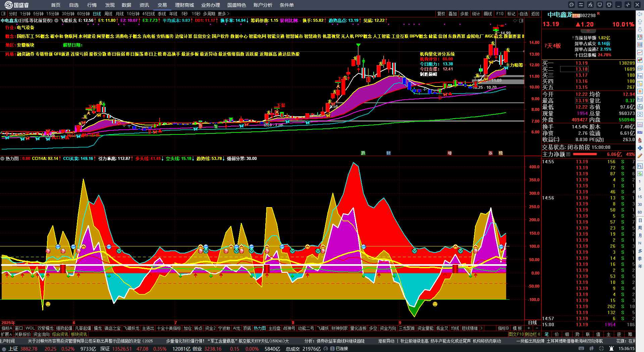Click the back arrow icon in right sidebar
The height and width of the screenshot is (352, 644).
640,14
